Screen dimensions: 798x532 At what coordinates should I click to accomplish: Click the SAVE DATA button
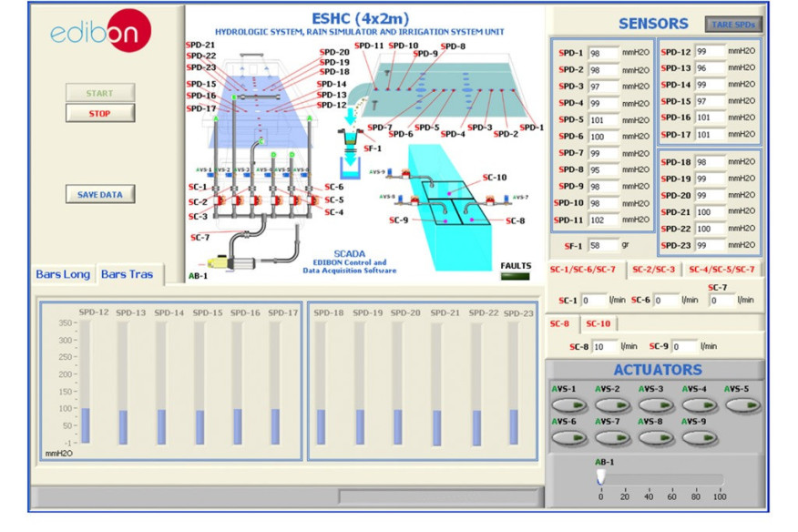(x=100, y=194)
